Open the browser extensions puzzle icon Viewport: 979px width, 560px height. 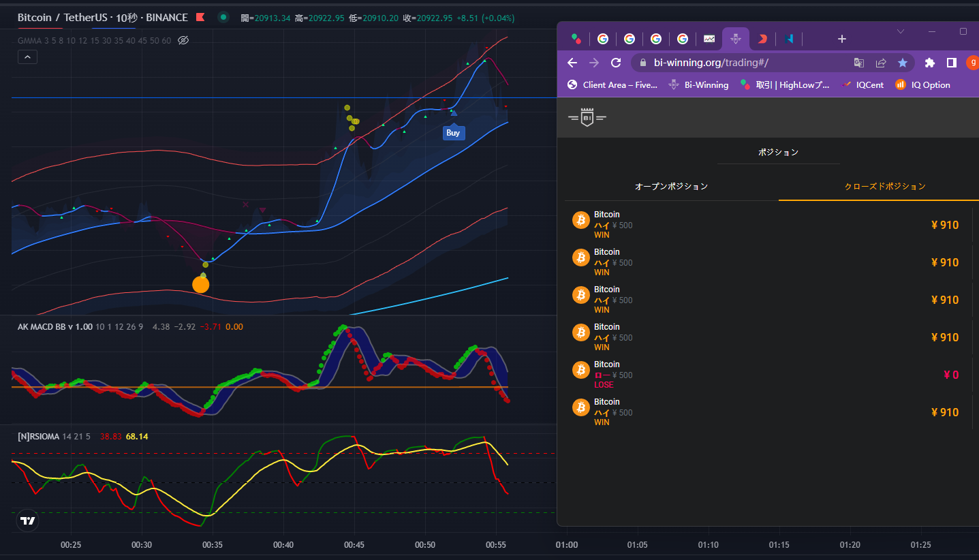coord(929,63)
